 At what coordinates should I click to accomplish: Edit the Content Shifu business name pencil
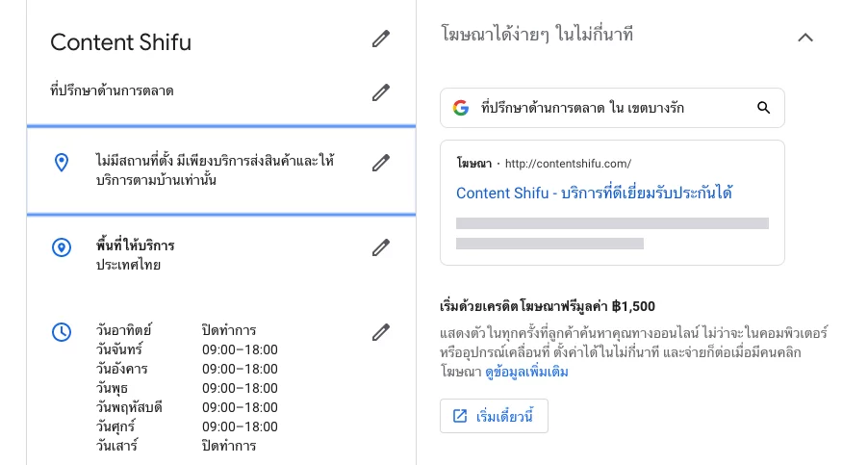point(381,39)
